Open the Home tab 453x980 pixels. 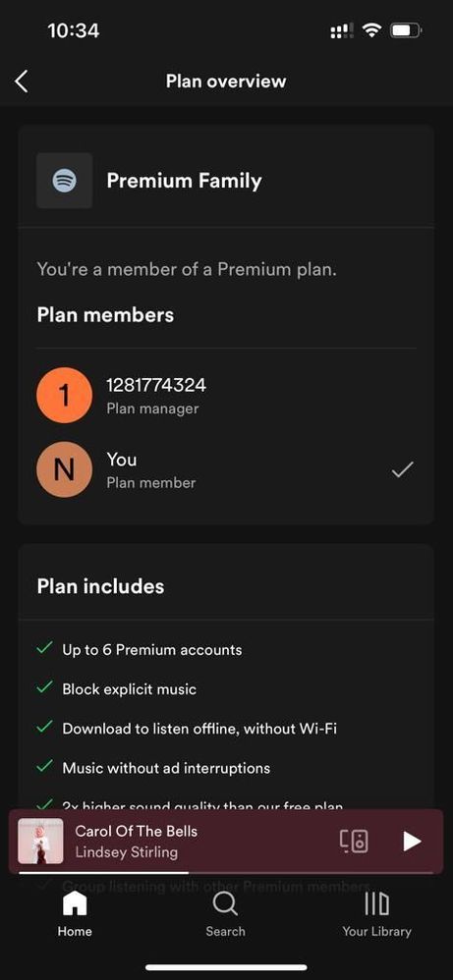75,914
